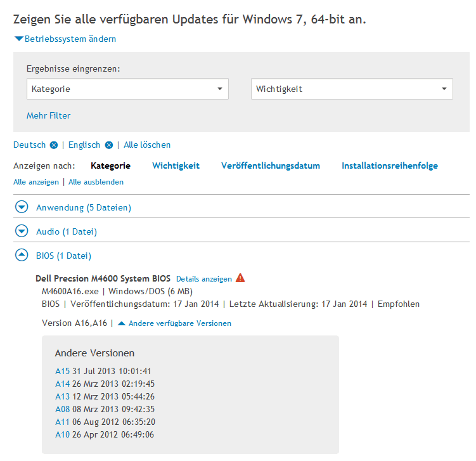The width and height of the screenshot is (476, 461).
Task: Click the Andere Versionen heading
Action: click(94, 353)
